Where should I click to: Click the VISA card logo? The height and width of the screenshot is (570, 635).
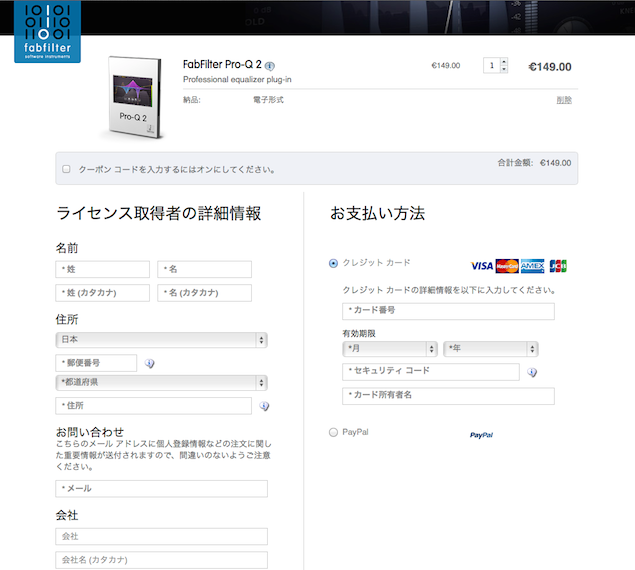482,266
